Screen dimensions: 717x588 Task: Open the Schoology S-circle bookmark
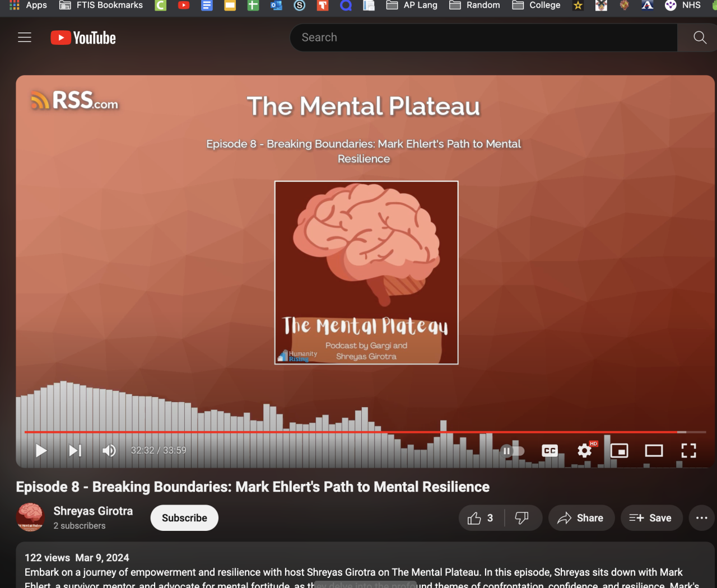pos(300,6)
